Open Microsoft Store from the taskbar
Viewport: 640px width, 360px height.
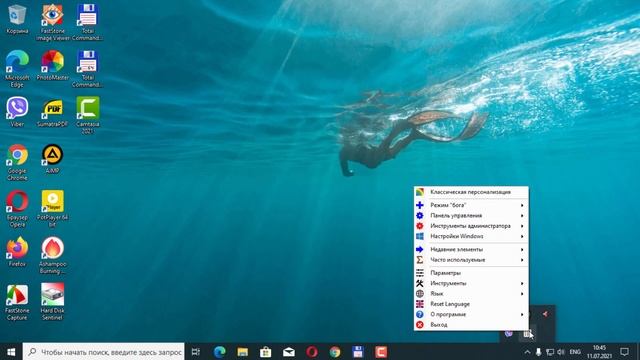click(266, 351)
